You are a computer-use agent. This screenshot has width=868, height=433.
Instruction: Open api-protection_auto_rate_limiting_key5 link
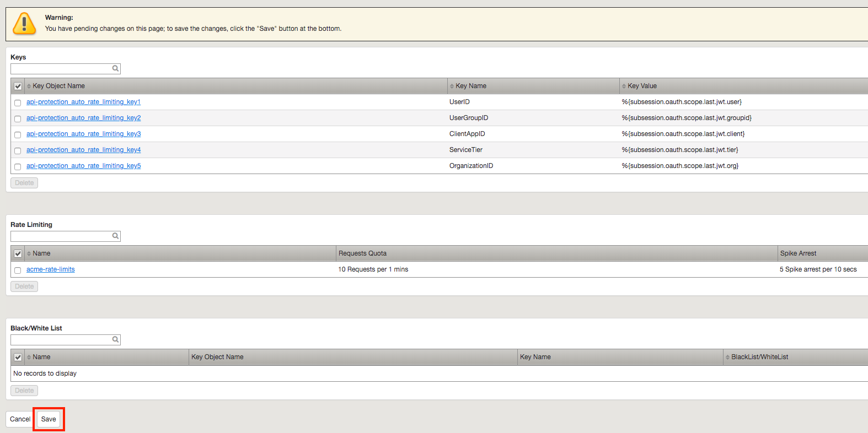pyautogui.click(x=83, y=166)
